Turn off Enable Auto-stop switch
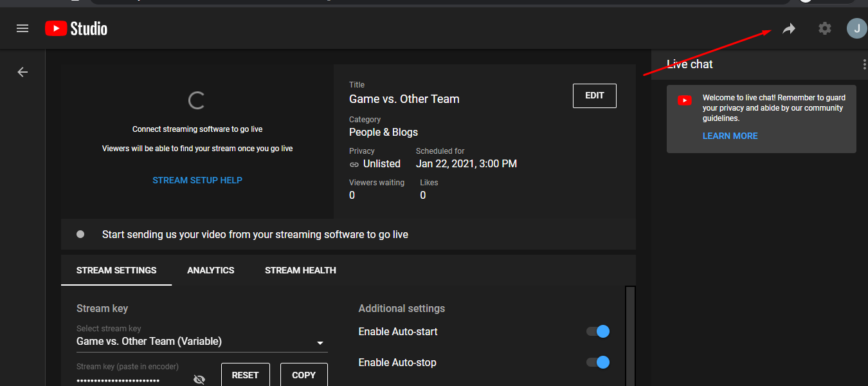The image size is (868, 386). click(597, 363)
